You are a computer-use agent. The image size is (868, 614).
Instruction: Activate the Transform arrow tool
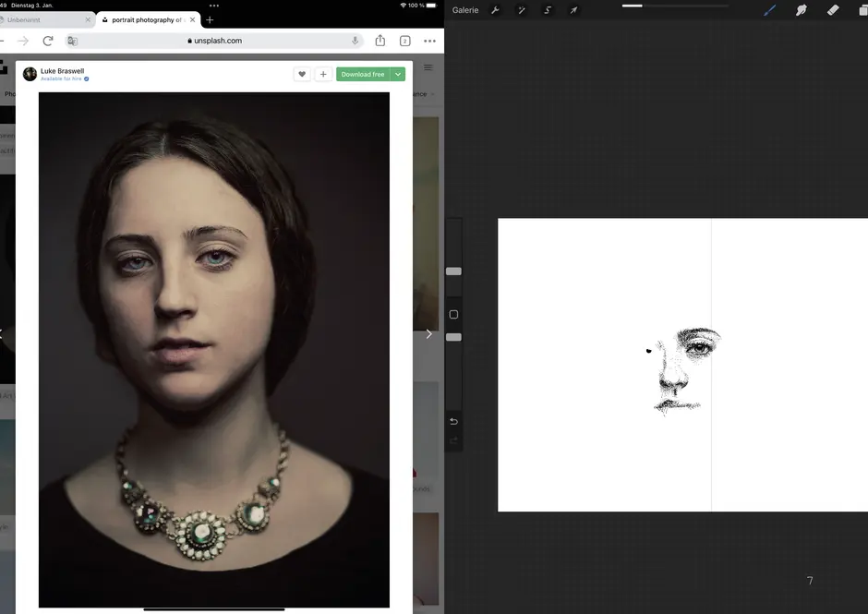573,10
